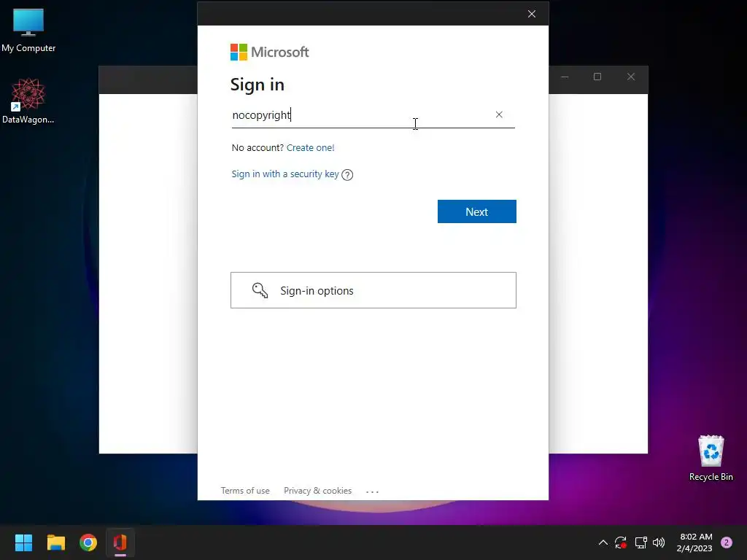The width and height of the screenshot is (747, 560).
Task: Click the Microsoft logo
Action: click(270, 52)
